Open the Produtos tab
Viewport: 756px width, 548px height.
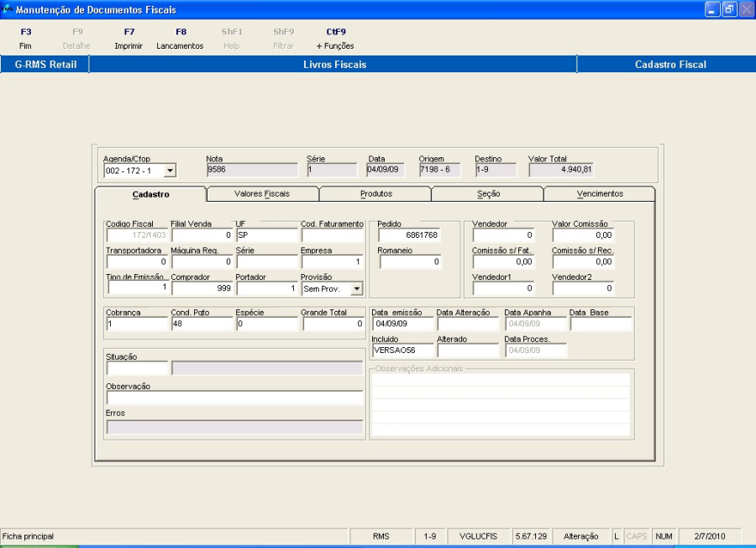point(375,194)
